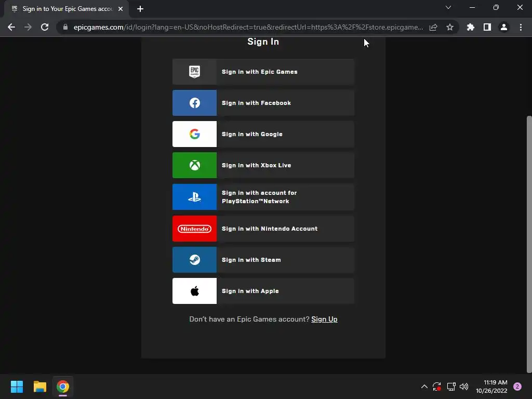Choose Sign in with account for PlayStation Network
532x399 pixels.
coord(263,197)
